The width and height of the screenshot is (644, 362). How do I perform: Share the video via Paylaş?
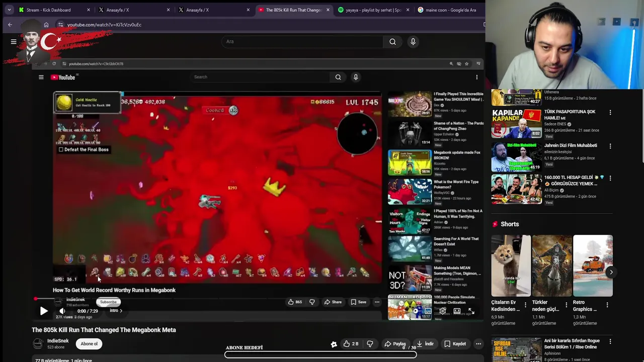395,344
